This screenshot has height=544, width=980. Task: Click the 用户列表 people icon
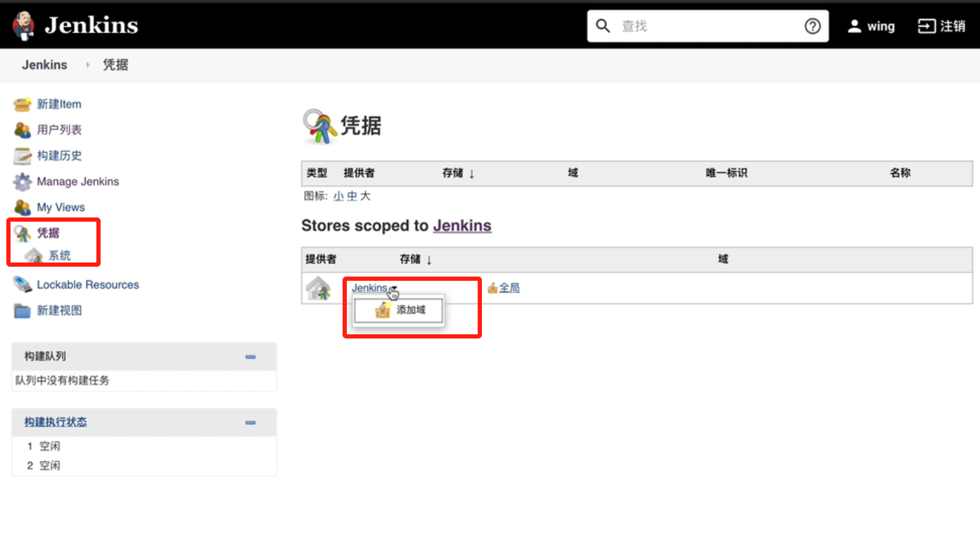pyautogui.click(x=23, y=130)
